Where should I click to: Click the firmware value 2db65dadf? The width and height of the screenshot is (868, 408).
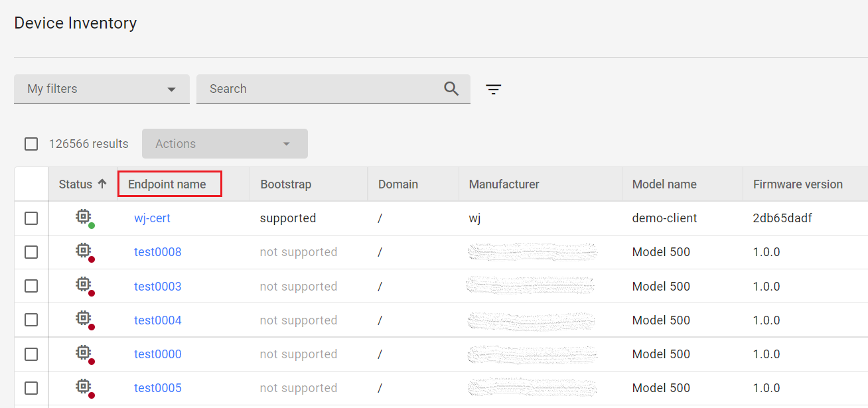(782, 218)
